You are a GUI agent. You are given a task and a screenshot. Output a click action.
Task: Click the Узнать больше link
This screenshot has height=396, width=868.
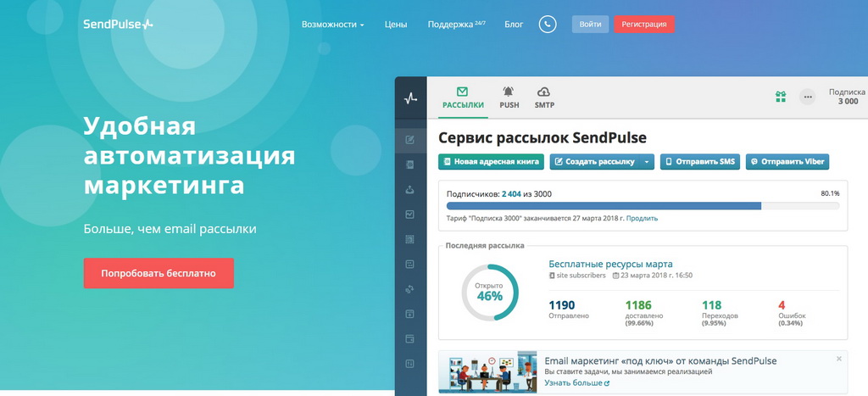point(576,382)
